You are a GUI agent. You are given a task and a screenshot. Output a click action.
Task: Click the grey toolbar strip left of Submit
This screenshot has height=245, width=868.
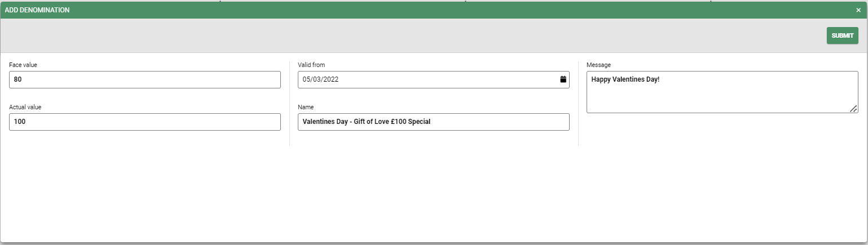pyautogui.click(x=395, y=35)
